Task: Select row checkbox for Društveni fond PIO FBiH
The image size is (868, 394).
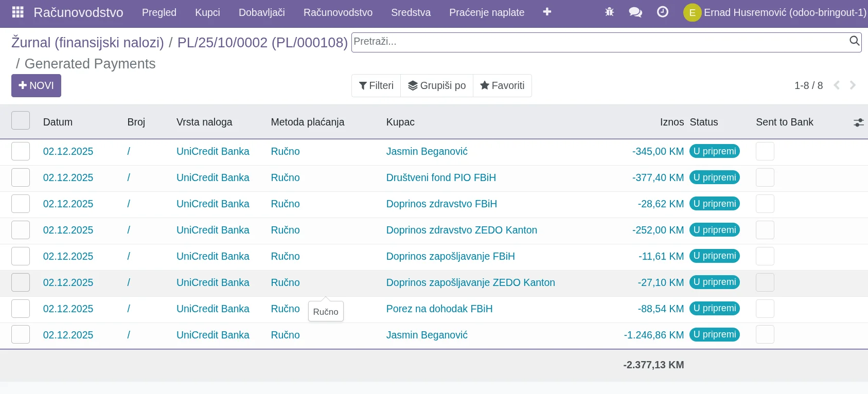Action: tap(21, 177)
